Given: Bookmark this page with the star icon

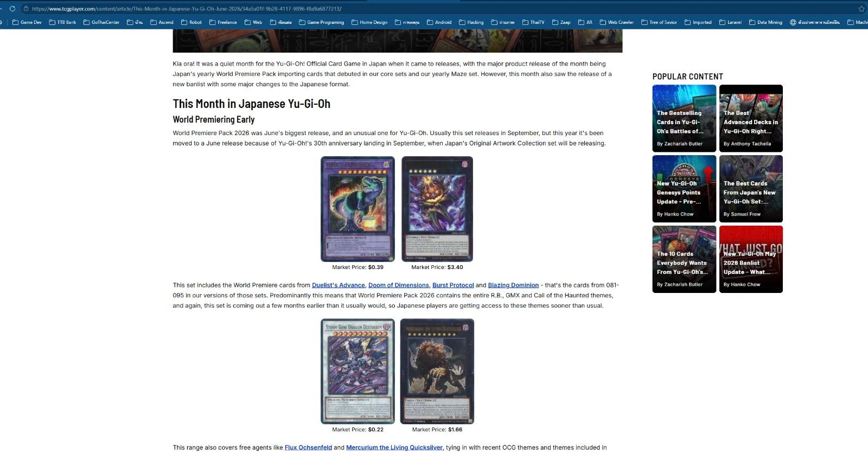Looking at the screenshot, I should [x=861, y=9].
